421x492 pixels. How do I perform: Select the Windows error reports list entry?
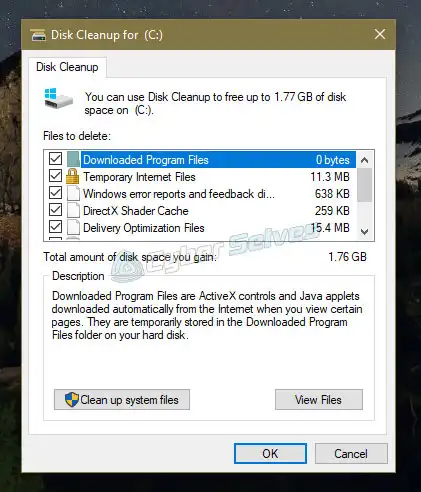click(x=200, y=194)
